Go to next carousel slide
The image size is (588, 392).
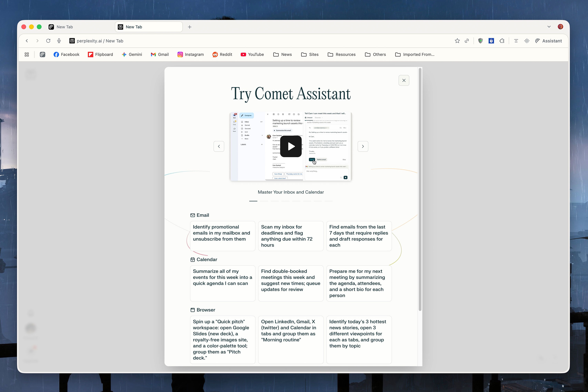tap(363, 146)
